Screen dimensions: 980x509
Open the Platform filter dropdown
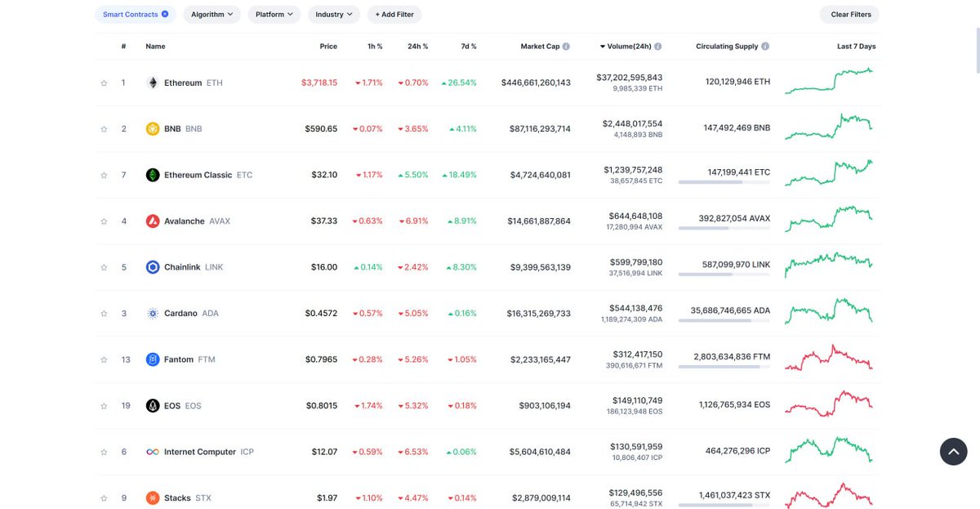coord(274,15)
